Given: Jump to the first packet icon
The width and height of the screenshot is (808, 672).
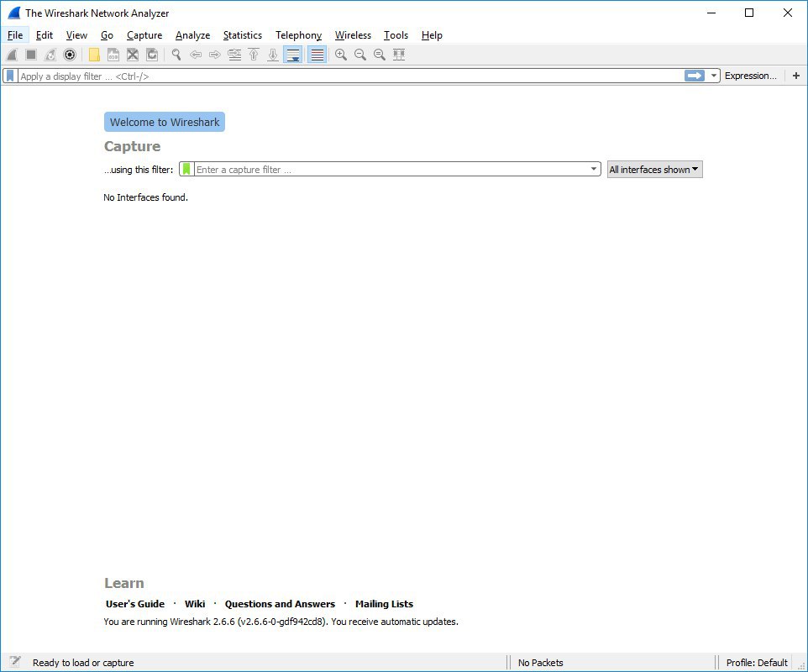Looking at the screenshot, I should pos(254,55).
